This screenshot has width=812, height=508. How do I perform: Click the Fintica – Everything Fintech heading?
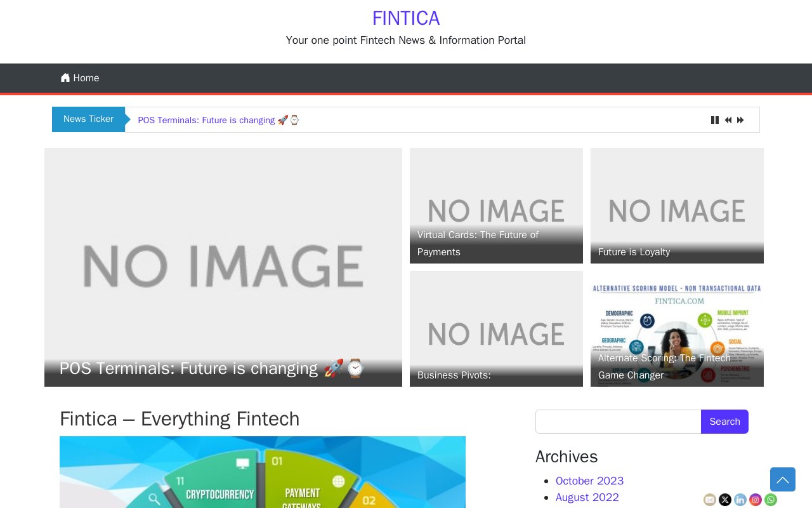point(180,419)
